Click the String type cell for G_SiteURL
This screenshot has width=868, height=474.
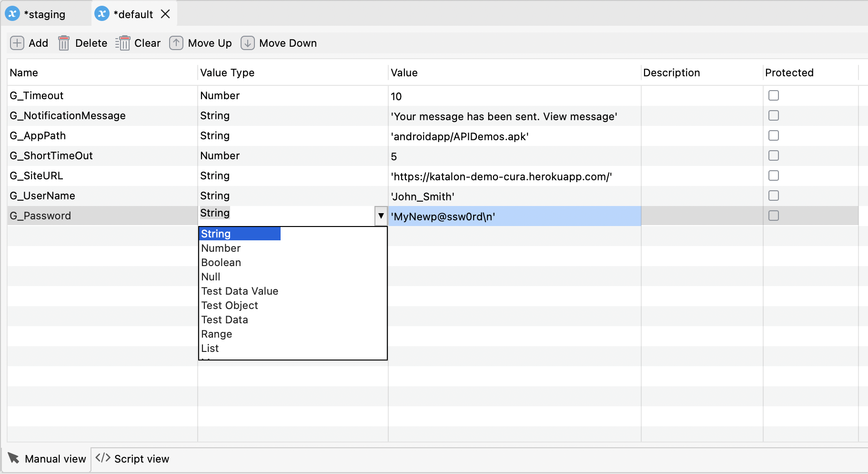pos(293,176)
